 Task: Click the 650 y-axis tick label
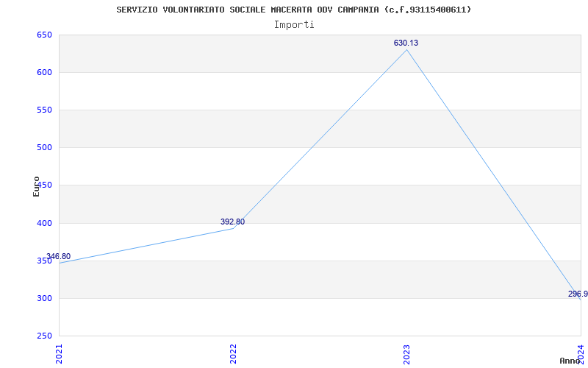click(x=44, y=35)
